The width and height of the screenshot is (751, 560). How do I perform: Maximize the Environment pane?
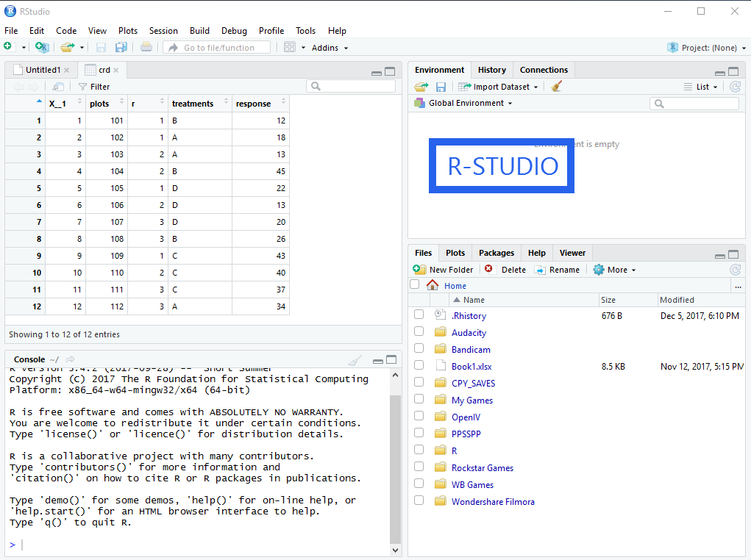[733, 71]
